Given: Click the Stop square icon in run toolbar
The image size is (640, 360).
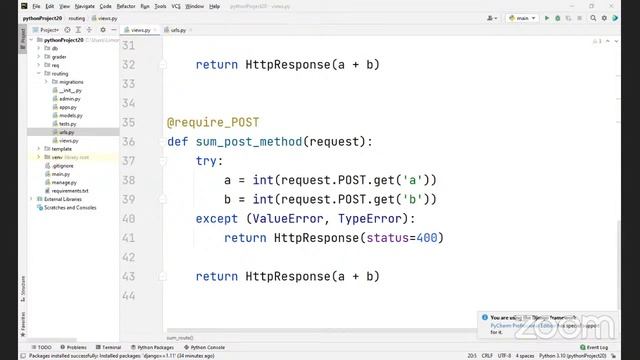Looking at the screenshot, I should pyautogui.click(x=579, y=18).
